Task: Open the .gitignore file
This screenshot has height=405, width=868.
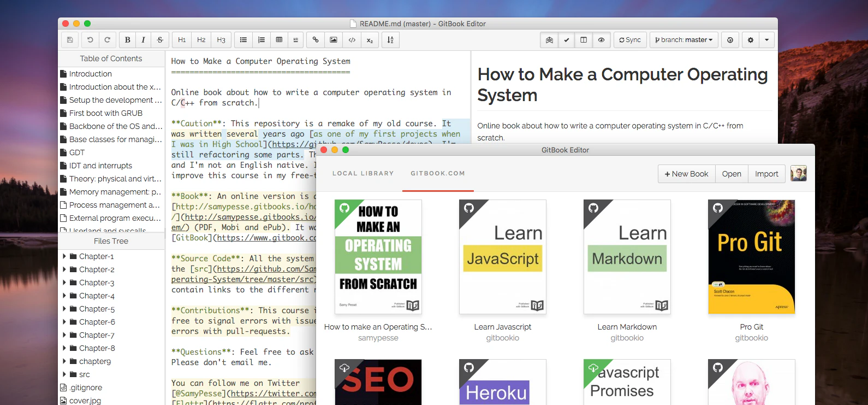Action: pos(111,388)
